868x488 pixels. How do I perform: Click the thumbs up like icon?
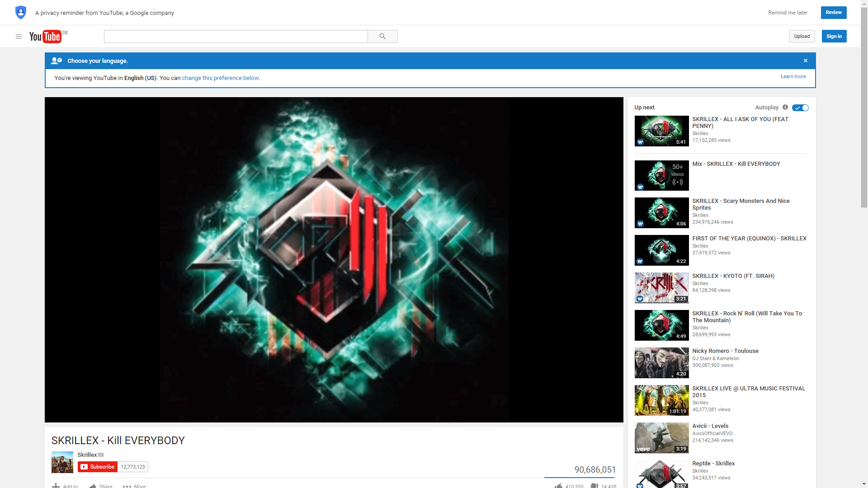pyautogui.click(x=559, y=486)
